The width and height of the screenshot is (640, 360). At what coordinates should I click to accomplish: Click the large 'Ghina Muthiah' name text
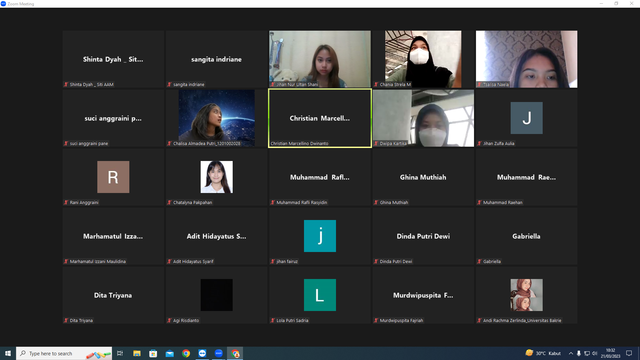[x=423, y=177]
